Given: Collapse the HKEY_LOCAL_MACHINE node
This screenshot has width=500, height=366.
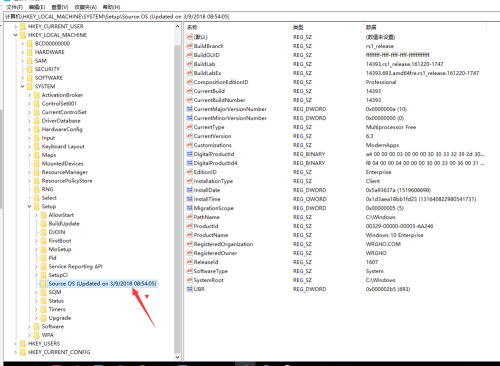Looking at the screenshot, I should click(x=15, y=35).
